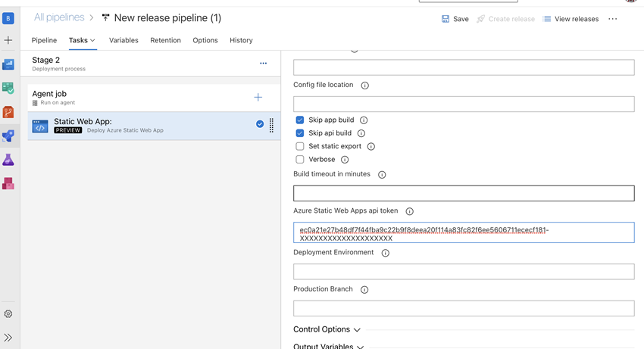This screenshot has height=349, width=644.
Task: Open the Tasks tab dropdown
Action: pyautogui.click(x=82, y=40)
